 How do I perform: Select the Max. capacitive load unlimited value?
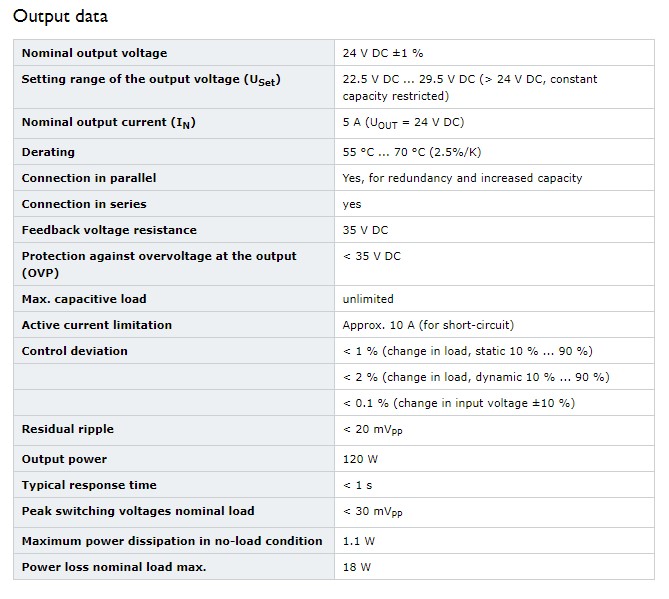pos(368,299)
